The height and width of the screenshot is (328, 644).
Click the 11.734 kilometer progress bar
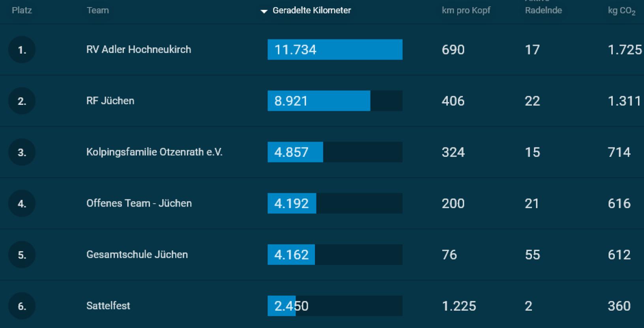click(x=335, y=50)
